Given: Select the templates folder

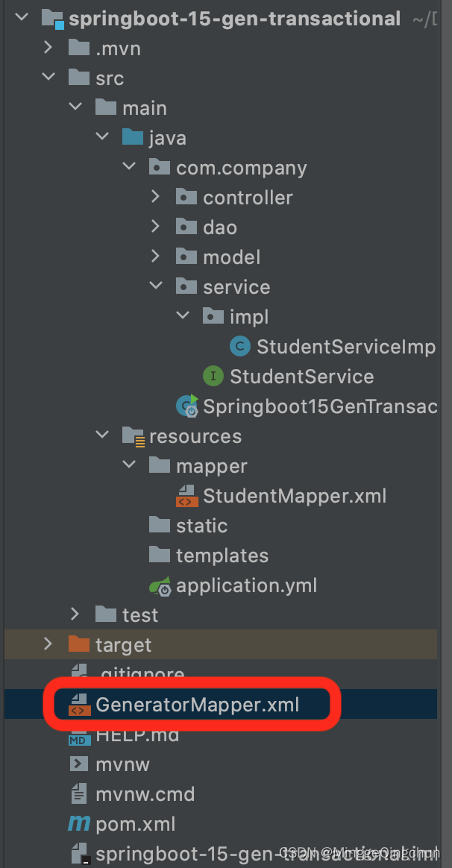Looking at the screenshot, I should (x=160, y=555).
